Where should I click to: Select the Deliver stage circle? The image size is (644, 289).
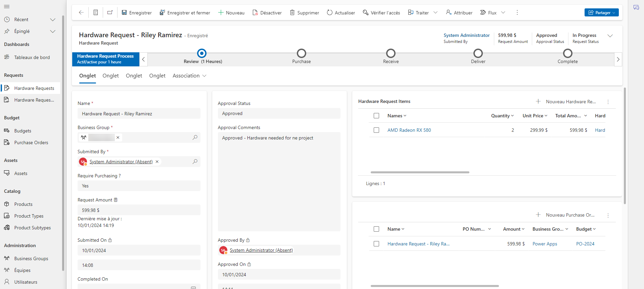478,53
